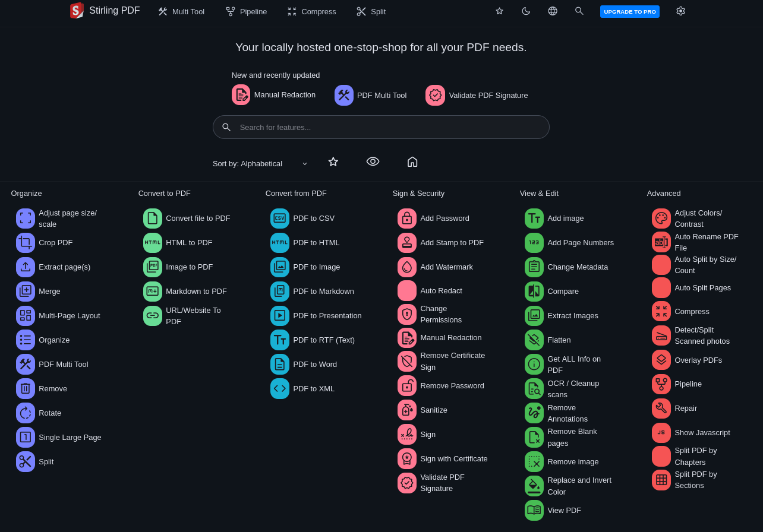Open the PDF to CSV icon

tap(280, 218)
